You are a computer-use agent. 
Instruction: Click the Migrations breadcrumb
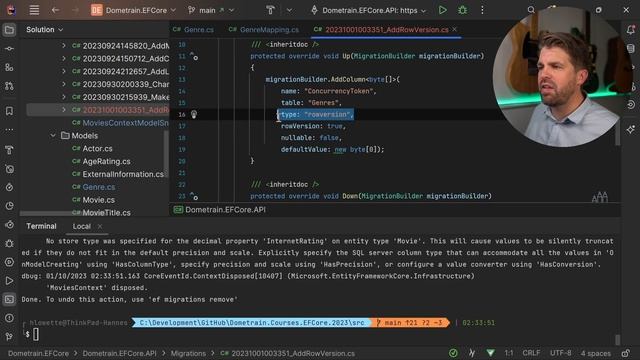pos(188,353)
